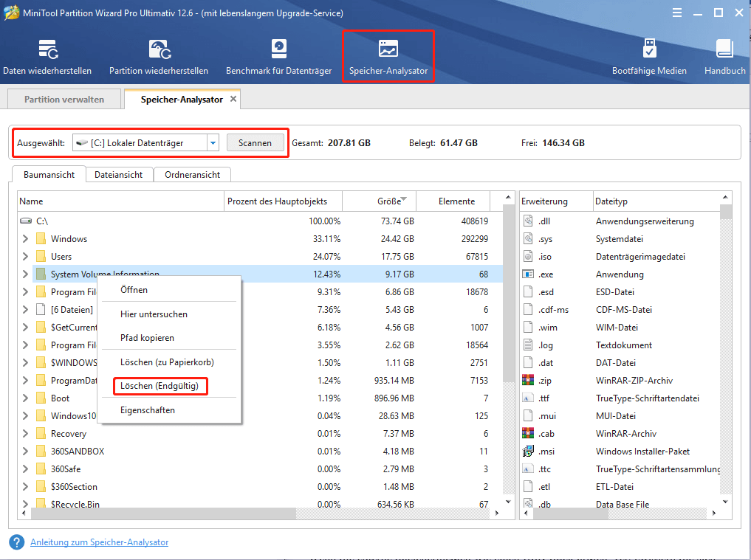This screenshot has width=751, height=560.
Task: Expand the Recovery folder
Action: (x=25, y=434)
